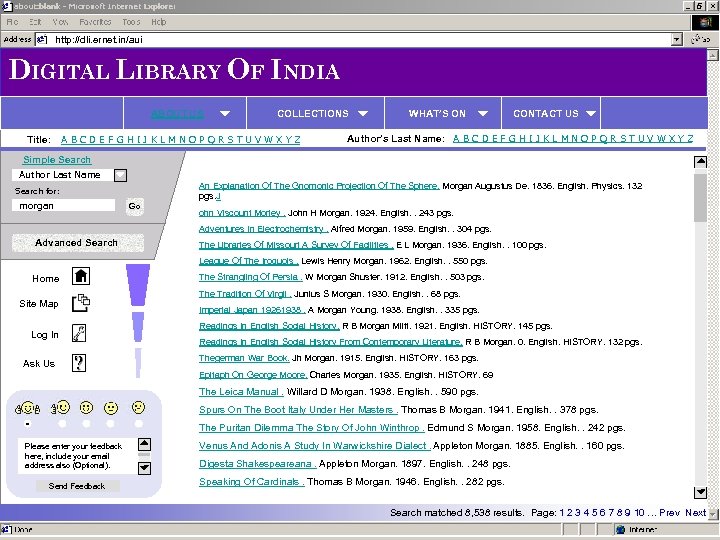Screen dimensions: 720x540
Task: Select the first feedback rating radio button
Action: (28, 424)
